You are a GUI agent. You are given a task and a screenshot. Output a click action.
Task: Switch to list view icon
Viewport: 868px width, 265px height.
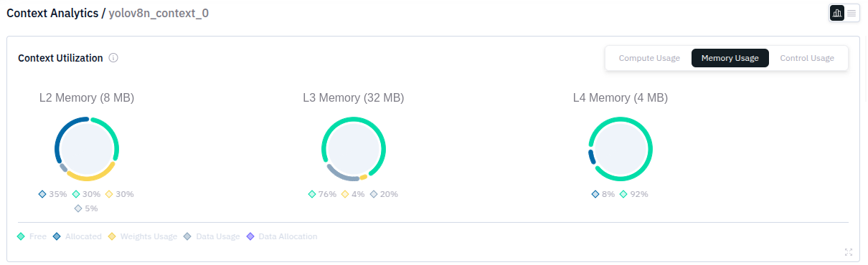pyautogui.click(x=852, y=13)
